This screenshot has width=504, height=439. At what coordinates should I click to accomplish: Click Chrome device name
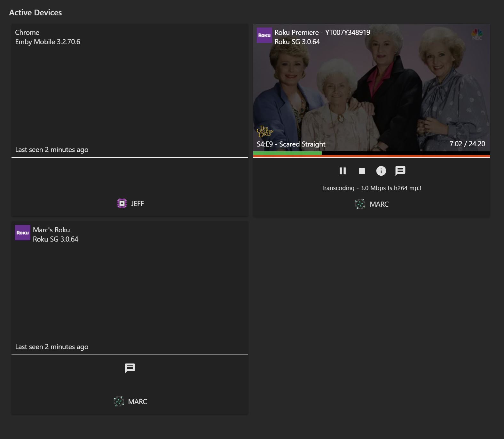(x=27, y=32)
